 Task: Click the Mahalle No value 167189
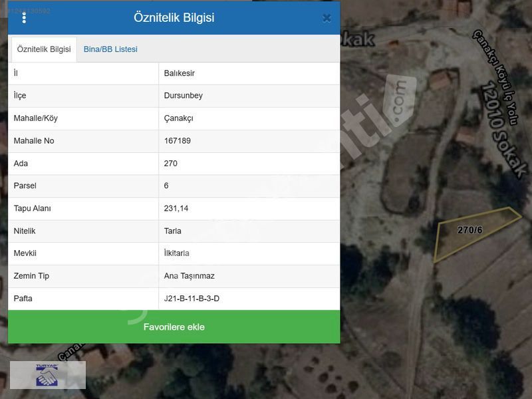click(178, 141)
